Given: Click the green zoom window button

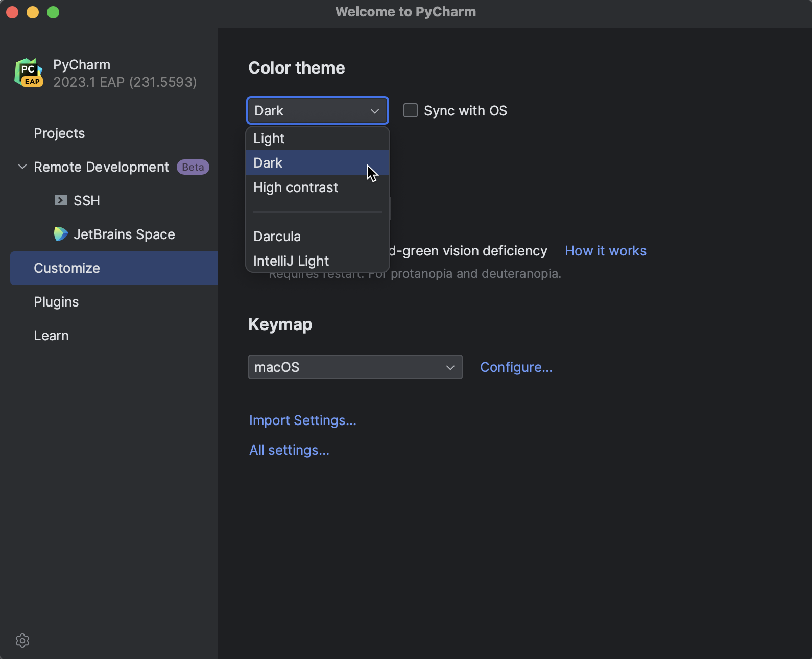Looking at the screenshot, I should [53, 12].
